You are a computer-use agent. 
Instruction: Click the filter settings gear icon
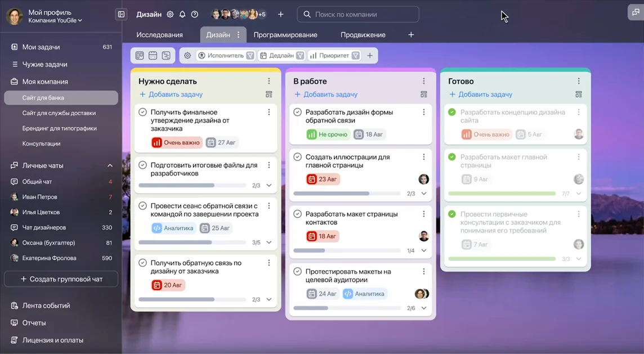(187, 56)
